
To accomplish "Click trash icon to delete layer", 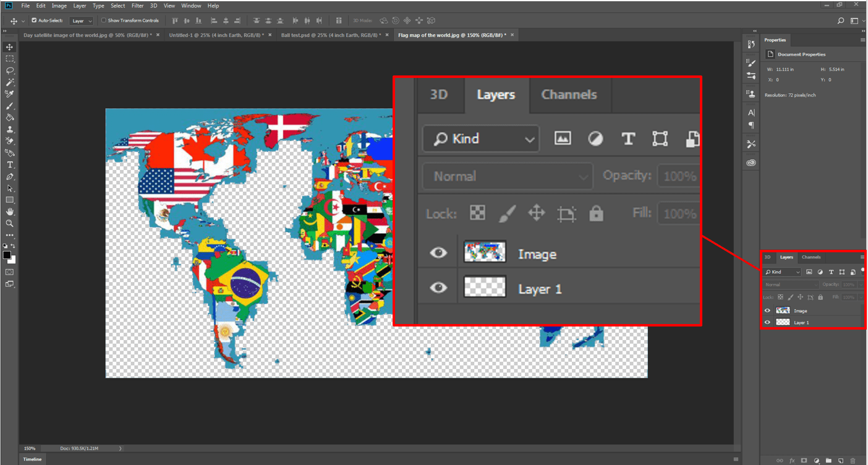I will 853,460.
